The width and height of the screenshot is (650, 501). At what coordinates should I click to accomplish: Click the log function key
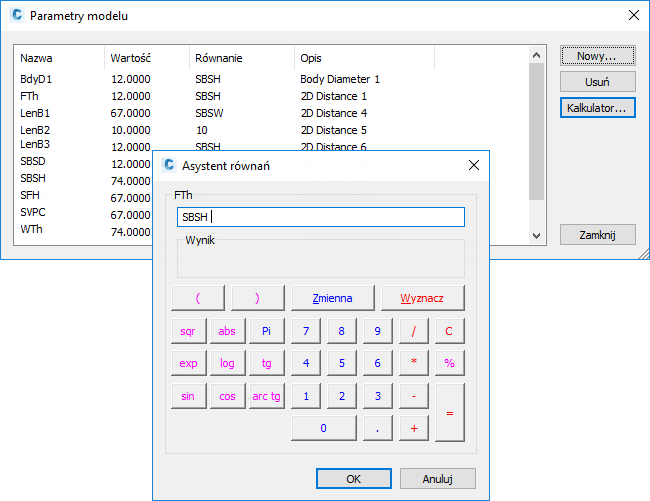[x=227, y=363]
